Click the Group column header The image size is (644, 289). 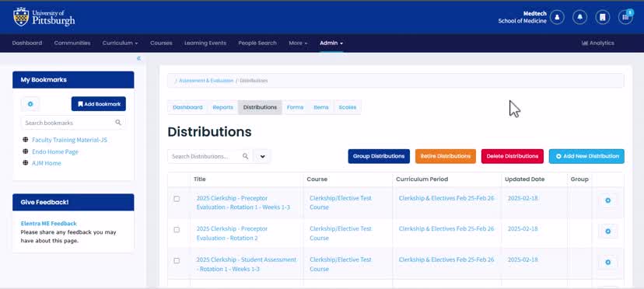click(579, 179)
